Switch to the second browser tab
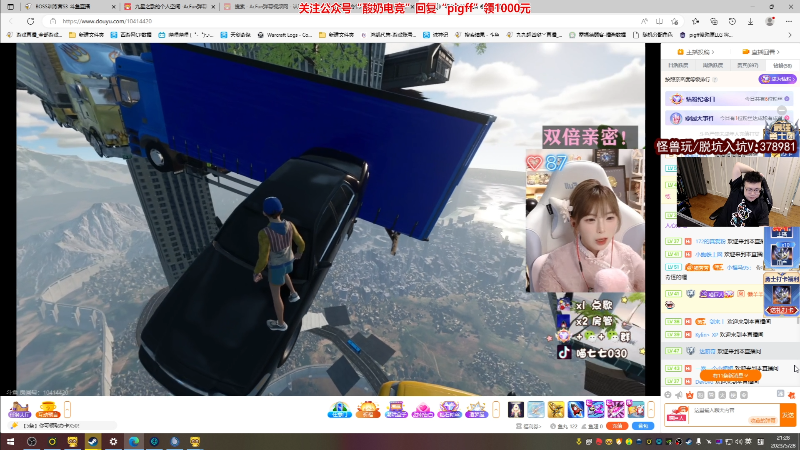Viewport: 800px width, 450px height. pos(168,7)
